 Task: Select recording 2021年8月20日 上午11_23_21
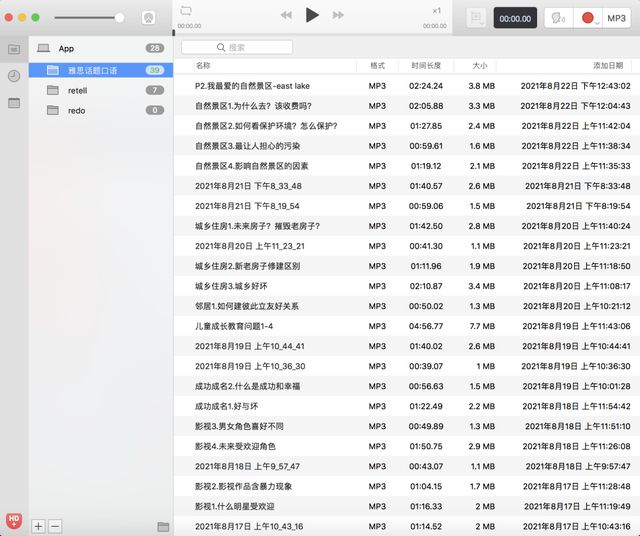coord(407,246)
